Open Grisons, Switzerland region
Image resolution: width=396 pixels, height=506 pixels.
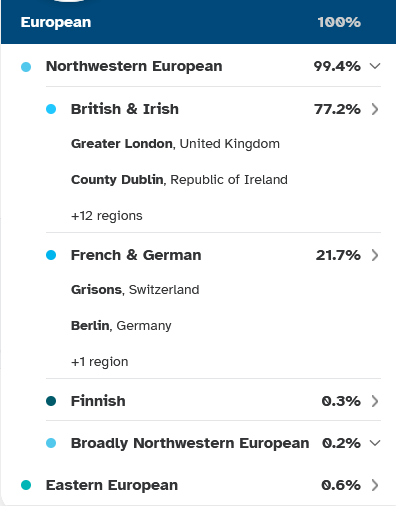[x=135, y=290]
